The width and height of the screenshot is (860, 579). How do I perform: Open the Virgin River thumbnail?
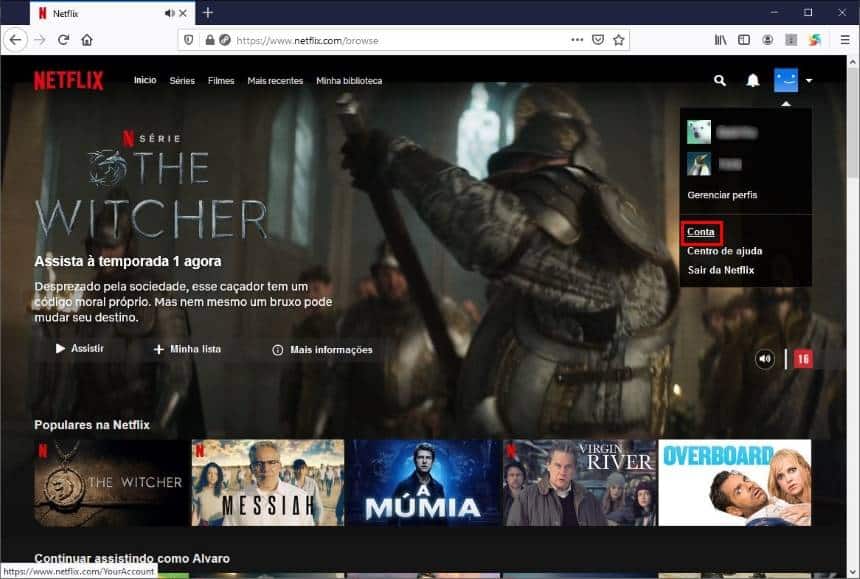click(x=580, y=482)
